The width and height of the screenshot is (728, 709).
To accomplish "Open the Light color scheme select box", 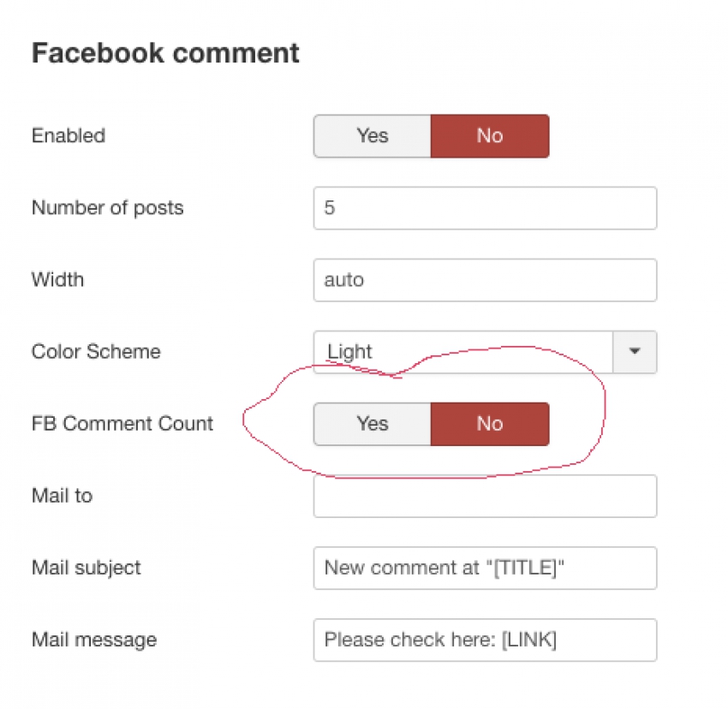I will (x=485, y=351).
